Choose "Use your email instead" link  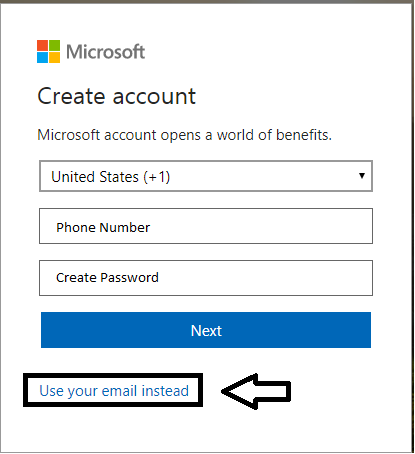click(114, 391)
